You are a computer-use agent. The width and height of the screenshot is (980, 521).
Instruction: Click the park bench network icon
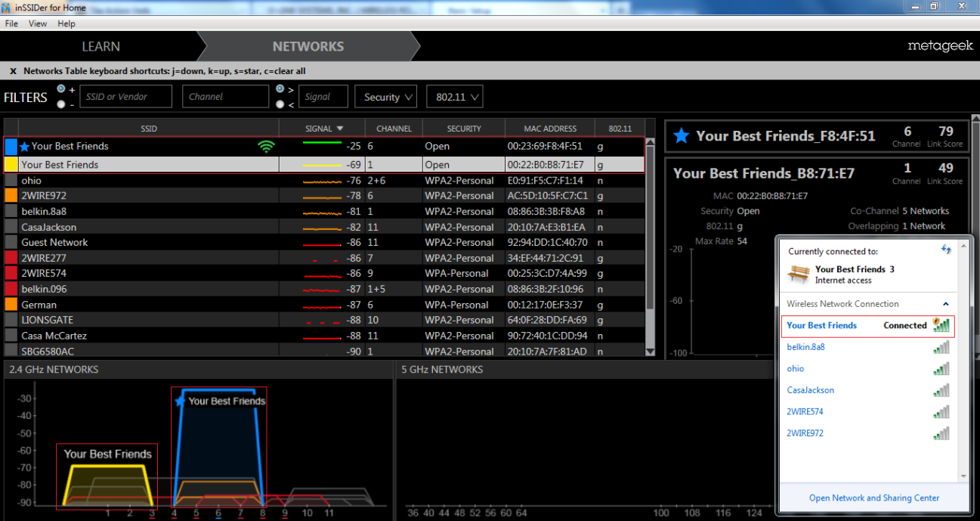tap(798, 274)
